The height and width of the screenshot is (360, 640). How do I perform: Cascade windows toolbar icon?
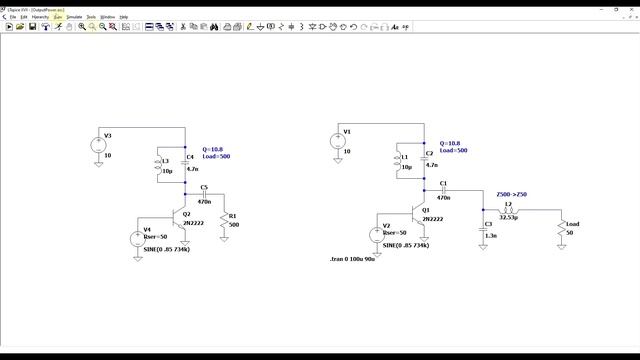(160, 27)
